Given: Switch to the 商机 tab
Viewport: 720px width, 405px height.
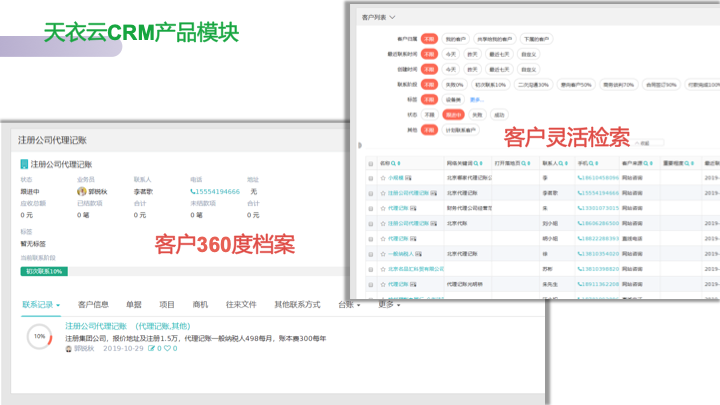Looking at the screenshot, I should 200,304.
